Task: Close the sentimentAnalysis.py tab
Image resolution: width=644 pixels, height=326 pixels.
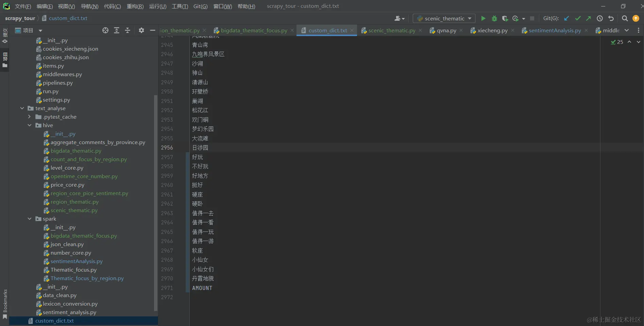Action: tap(586, 30)
